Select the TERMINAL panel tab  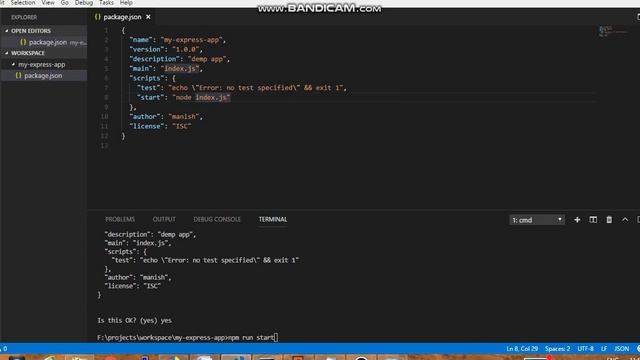[273, 220]
